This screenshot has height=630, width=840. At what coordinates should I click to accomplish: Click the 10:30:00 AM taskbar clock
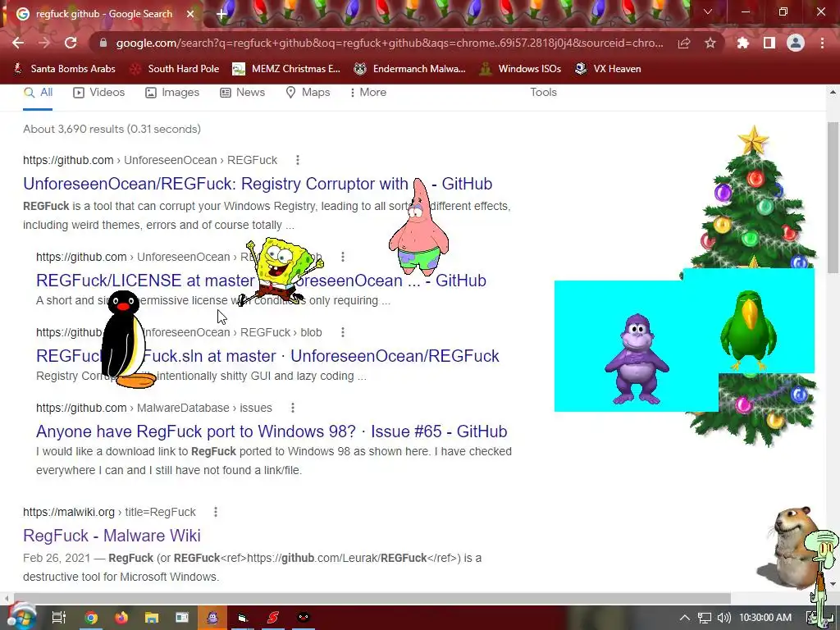click(765, 618)
